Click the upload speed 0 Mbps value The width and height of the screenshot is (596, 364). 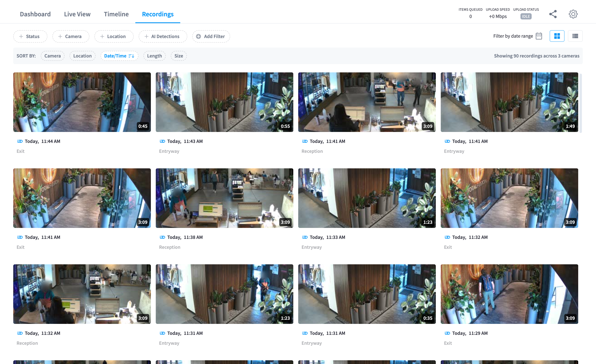click(x=498, y=16)
